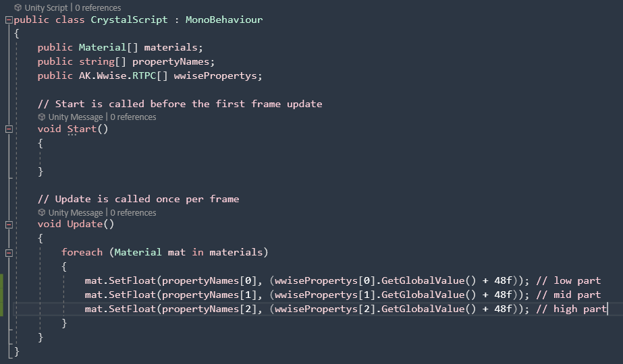The image size is (623, 364).
Task: Click the Unity Script cube icon at top
Action: point(18,7)
